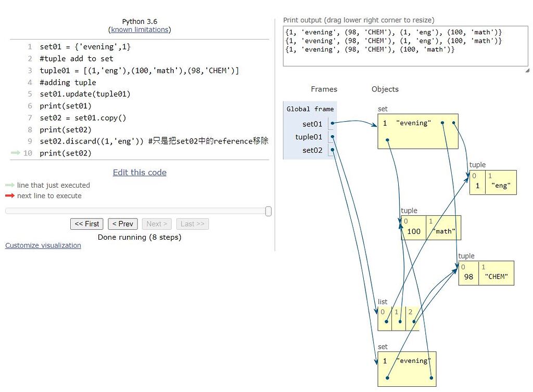
Task: Click the red 'next line to execute' arrow
Action: [x=9, y=196]
